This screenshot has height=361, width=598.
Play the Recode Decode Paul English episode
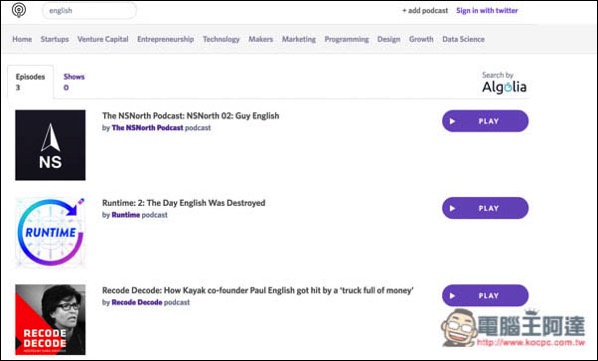(485, 295)
